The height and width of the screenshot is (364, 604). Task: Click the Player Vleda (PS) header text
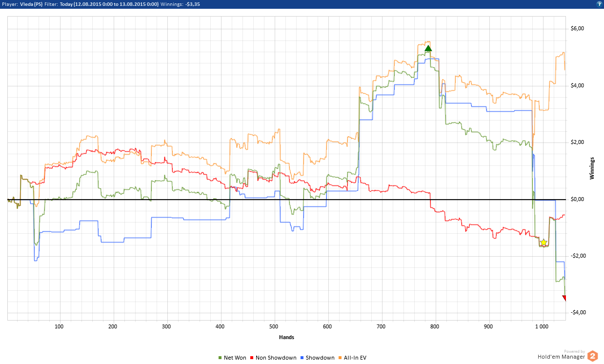21,4
